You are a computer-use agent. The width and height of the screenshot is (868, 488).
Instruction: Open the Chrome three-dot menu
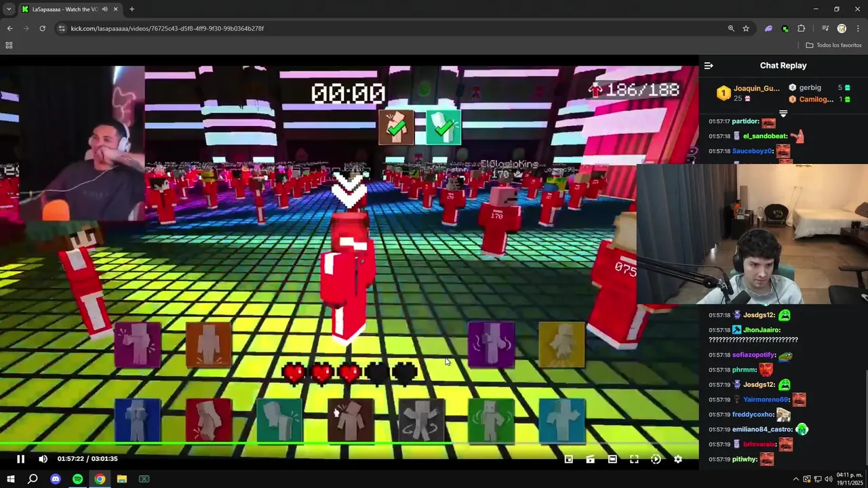pyautogui.click(x=858, y=28)
